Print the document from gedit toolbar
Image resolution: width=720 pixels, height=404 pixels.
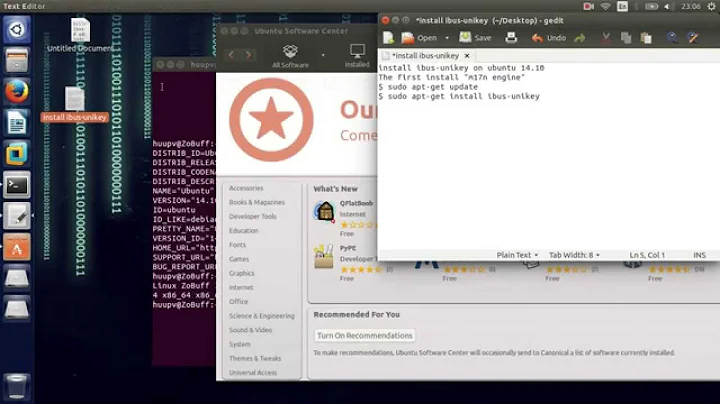[x=511, y=38]
